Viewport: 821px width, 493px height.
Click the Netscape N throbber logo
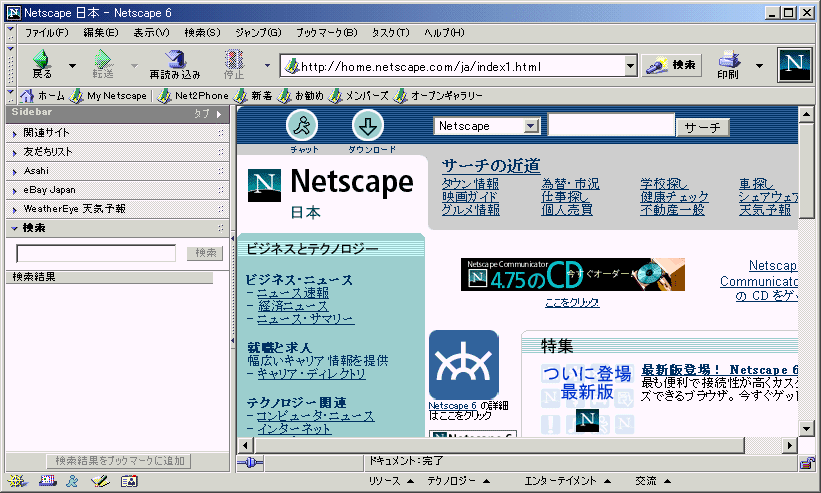click(794, 65)
